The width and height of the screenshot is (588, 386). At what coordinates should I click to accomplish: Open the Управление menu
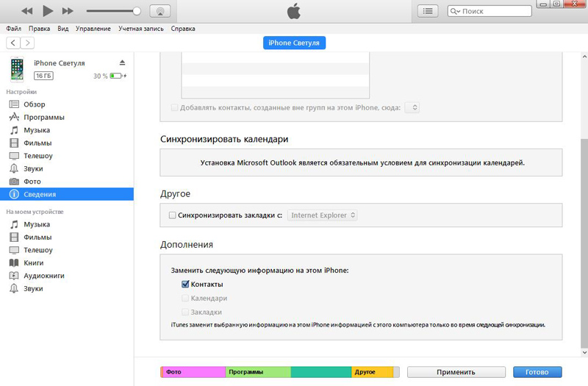93,29
